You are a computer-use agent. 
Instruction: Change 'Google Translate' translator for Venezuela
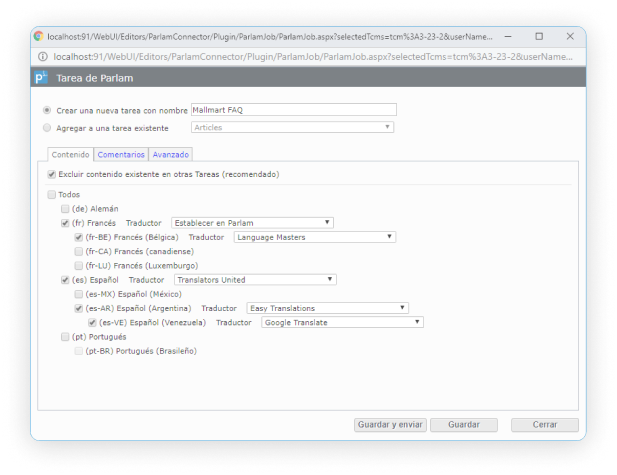[x=342, y=323]
